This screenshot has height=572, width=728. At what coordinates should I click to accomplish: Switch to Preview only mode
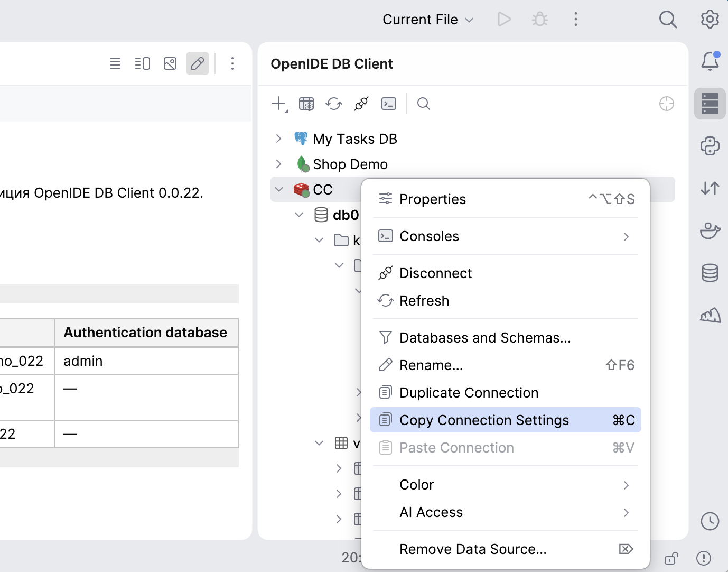(x=170, y=63)
